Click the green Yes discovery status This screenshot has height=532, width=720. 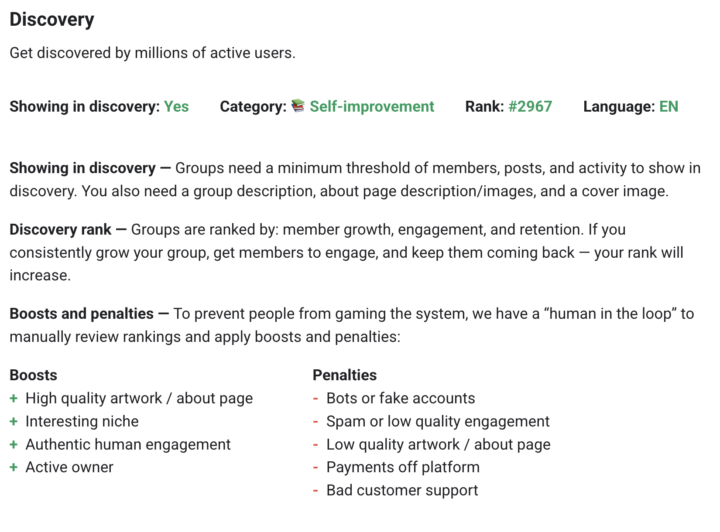[x=176, y=106]
